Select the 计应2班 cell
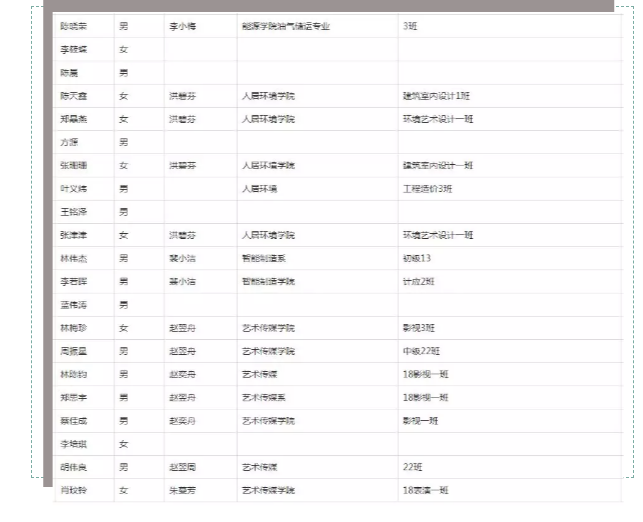Screen dimensions: 643x522 510,281
